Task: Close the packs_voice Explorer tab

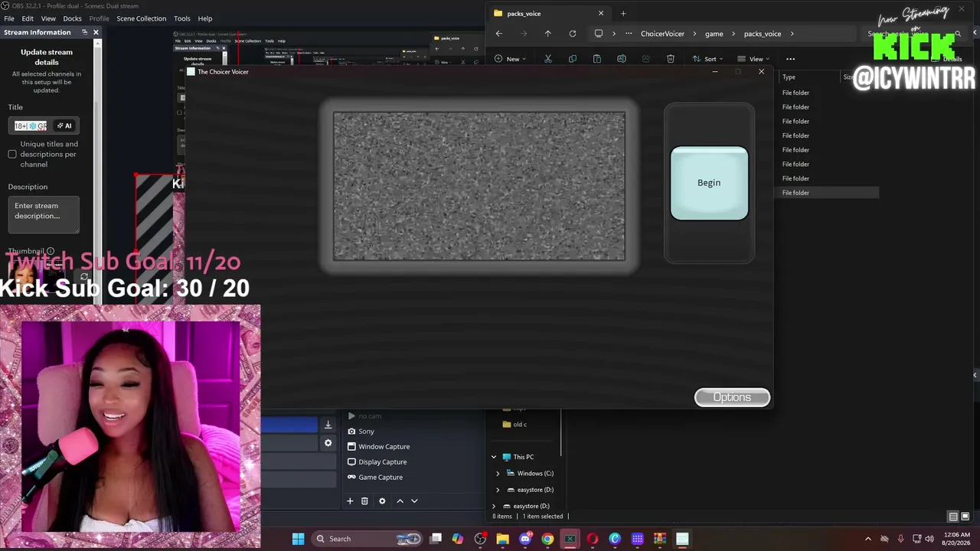Action: [601, 13]
